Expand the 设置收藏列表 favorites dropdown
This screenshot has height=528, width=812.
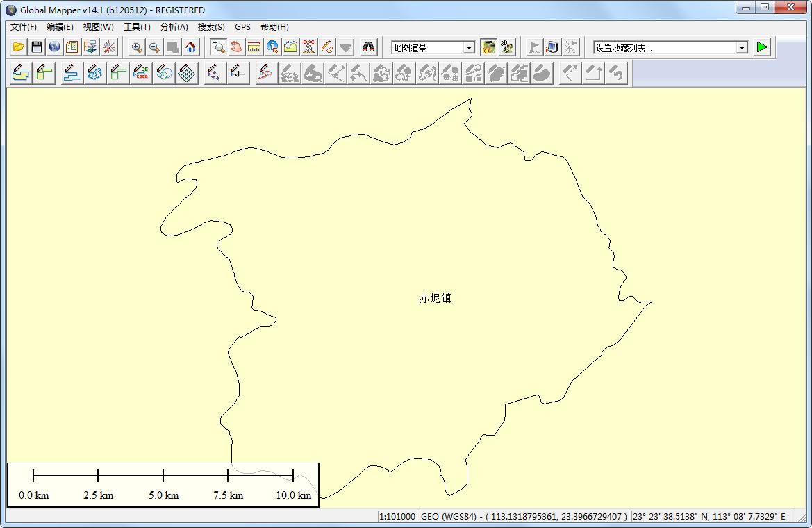(742, 48)
